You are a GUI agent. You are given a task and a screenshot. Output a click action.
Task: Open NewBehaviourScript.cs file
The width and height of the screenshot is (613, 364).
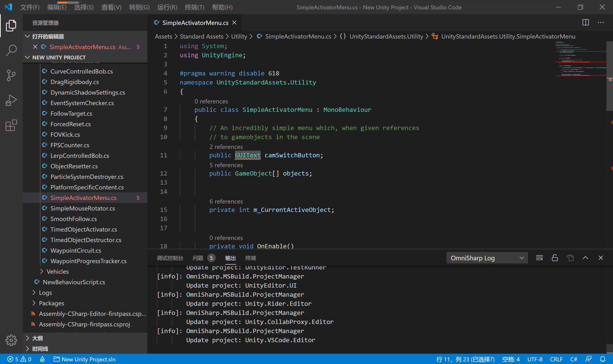74,282
